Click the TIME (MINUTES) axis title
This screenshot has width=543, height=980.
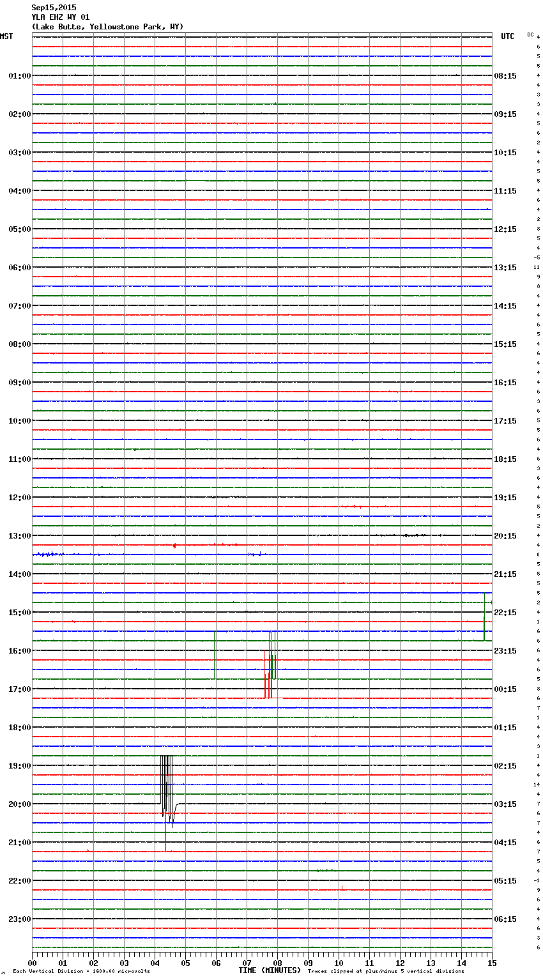tap(270, 970)
